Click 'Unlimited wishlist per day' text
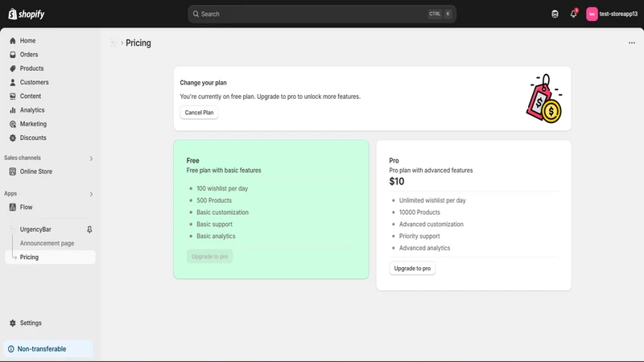The width and height of the screenshot is (644, 362). pyautogui.click(x=432, y=200)
